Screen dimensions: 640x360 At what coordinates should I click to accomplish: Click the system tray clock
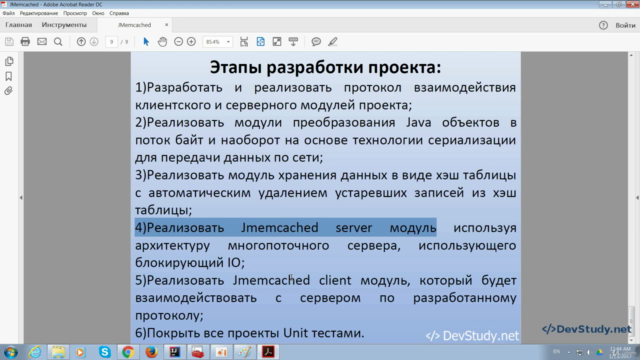(x=621, y=352)
